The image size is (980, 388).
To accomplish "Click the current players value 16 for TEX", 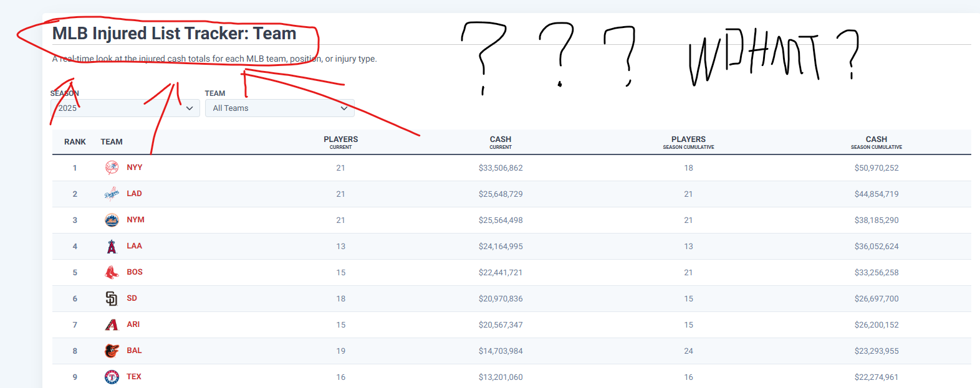I will point(341,377).
